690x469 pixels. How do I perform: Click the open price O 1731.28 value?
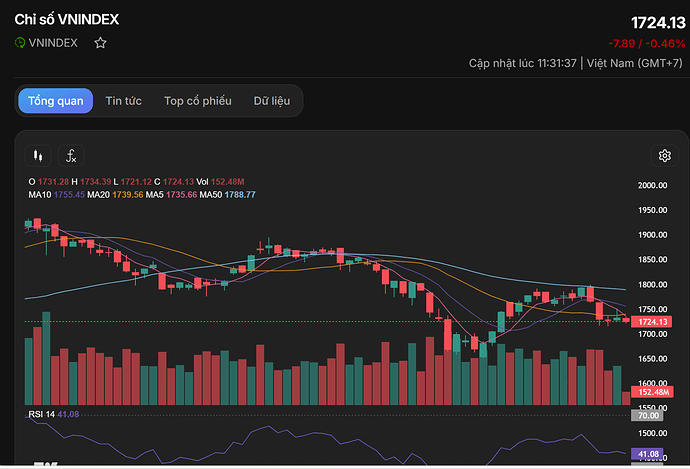48,182
